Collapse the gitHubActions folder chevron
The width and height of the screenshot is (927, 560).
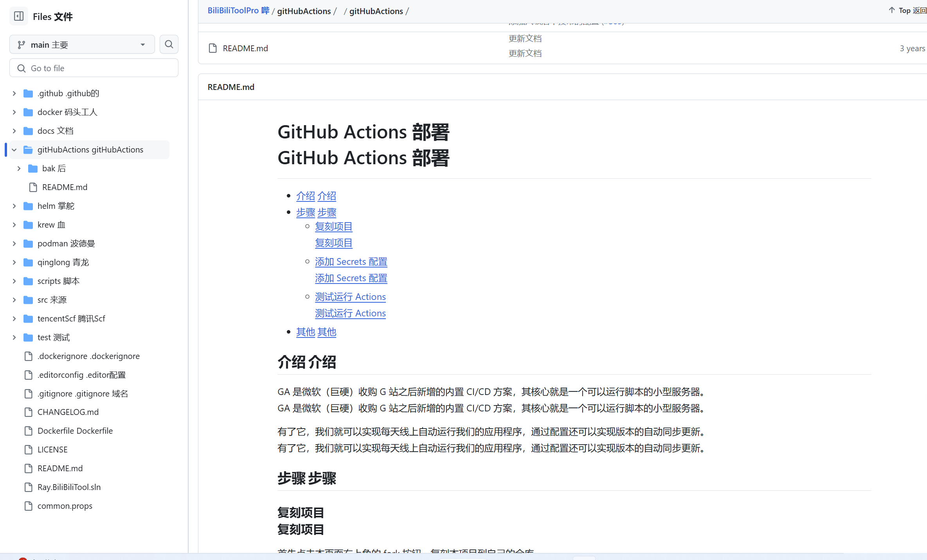[x=14, y=150]
